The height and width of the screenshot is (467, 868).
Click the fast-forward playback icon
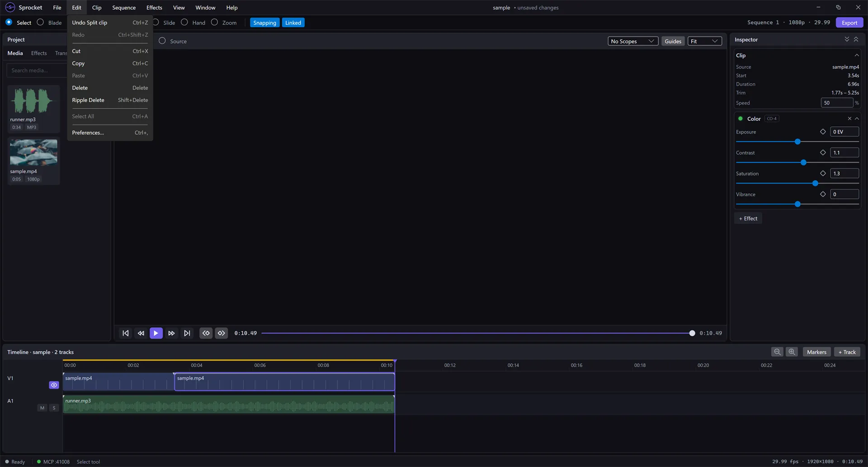(x=171, y=333)
